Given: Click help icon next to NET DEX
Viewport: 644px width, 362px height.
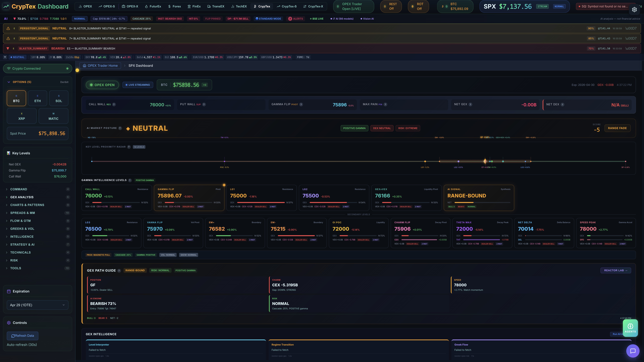Looking at the screenshot, I should pyautogui.click(x=562, y=104).
